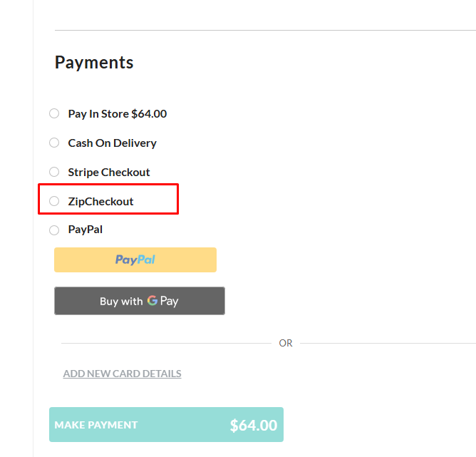
Task: Click the Stripe Checkout label text
Action: tap(109, 172)
